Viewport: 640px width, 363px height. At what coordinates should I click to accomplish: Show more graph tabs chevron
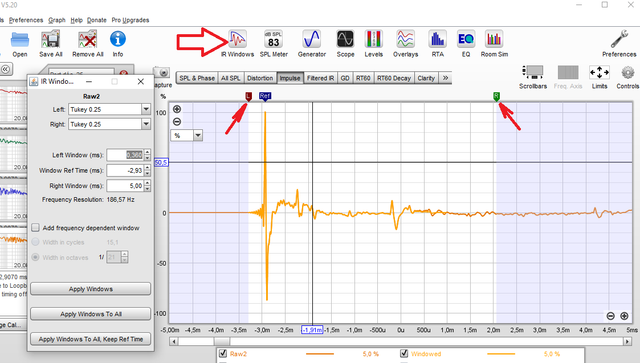(445, 78)
